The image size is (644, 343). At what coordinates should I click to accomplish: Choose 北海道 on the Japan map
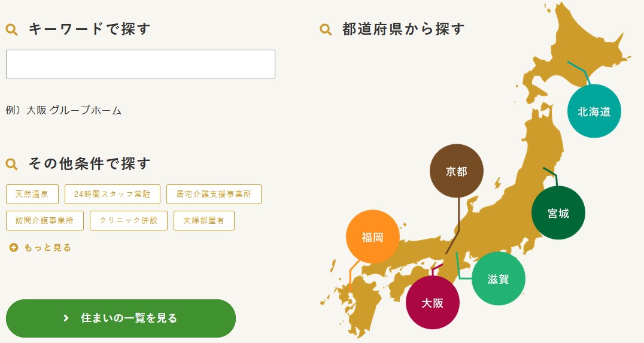[594, 111]
